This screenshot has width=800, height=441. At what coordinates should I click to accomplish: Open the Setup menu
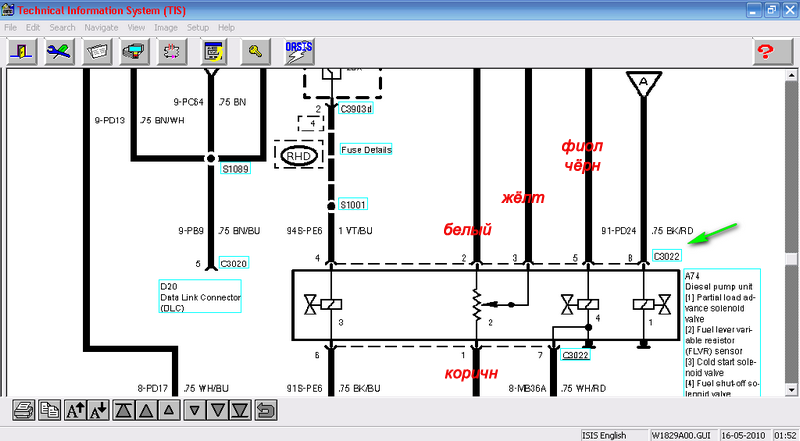[x=198, y=27]
